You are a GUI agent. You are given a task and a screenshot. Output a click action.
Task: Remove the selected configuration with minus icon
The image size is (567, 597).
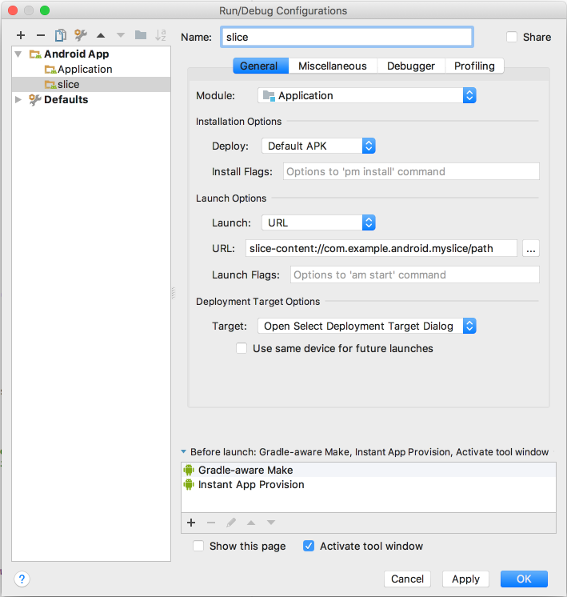click(x=41, y=35)
